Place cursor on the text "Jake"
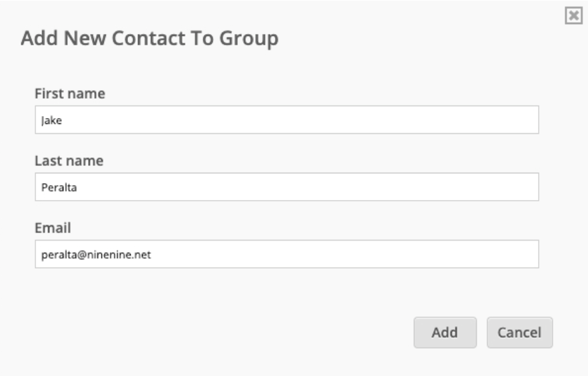This screenshot has width=588, height=376. click(52, 121)
